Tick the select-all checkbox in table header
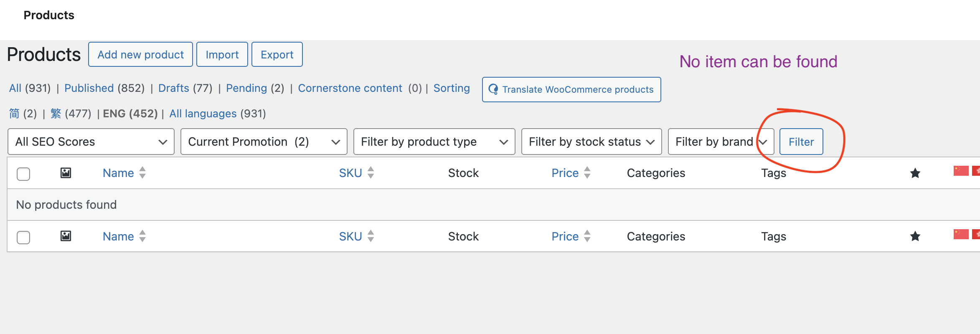 pyautogui.click(x=23, y=174)
